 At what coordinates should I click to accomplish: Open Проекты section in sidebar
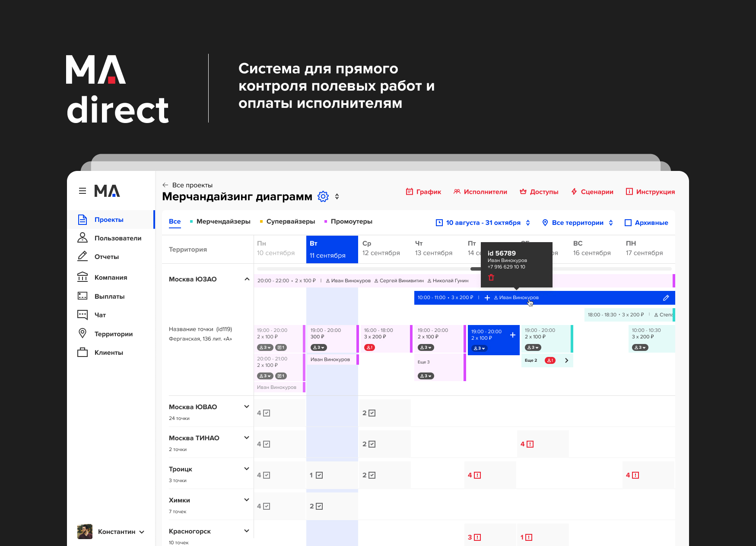(110, 219)
